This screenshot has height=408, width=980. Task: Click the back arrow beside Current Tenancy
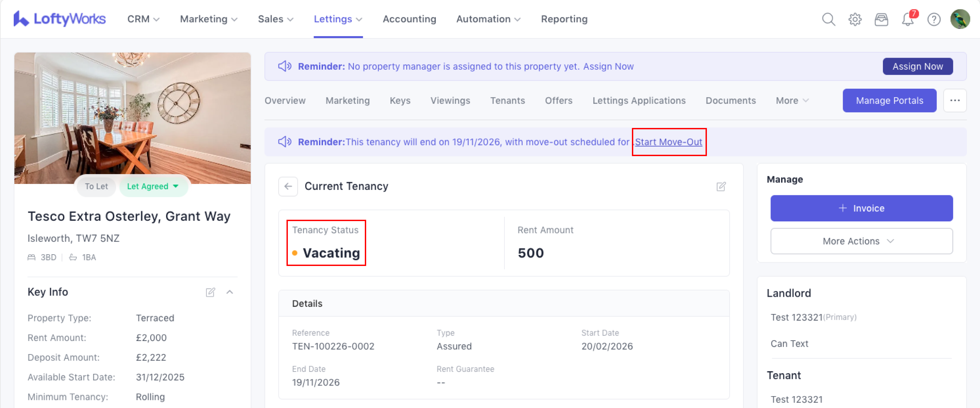tap(288, 186)
